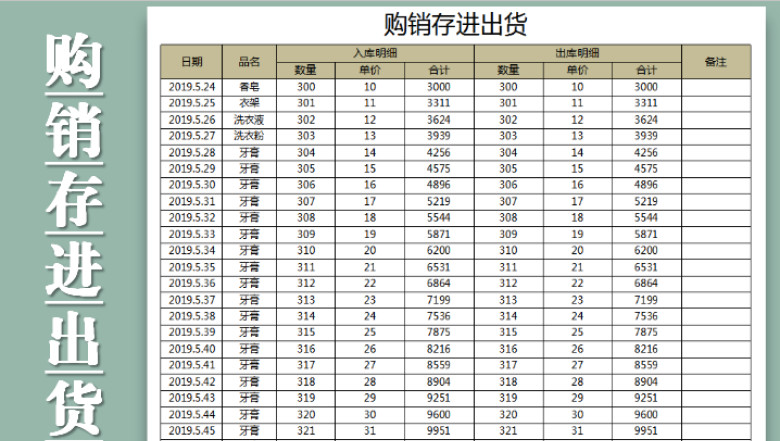This screenshot has width=780, height=441.
Task: Click 单价 header under 入库明细
Action: coord(370,70)
